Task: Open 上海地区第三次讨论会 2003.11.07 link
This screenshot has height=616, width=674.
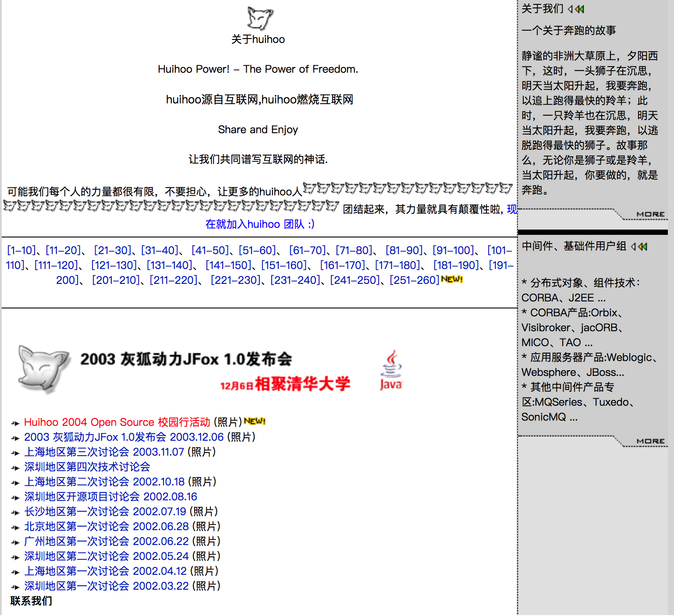Action: [104, 452]
